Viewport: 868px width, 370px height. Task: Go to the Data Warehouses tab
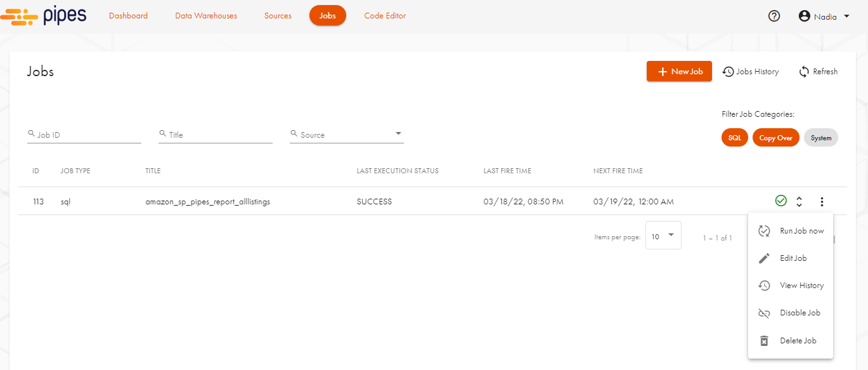tap(206, 16)
